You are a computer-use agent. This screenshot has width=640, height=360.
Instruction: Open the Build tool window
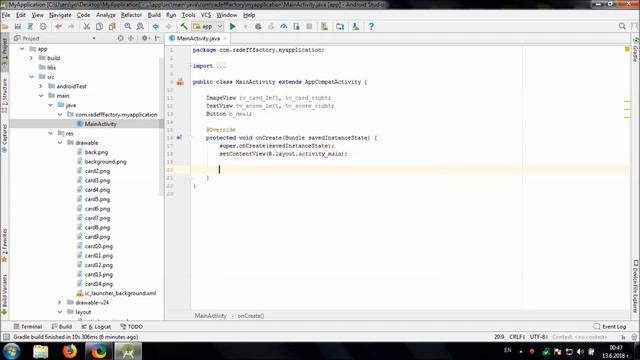[62, 327]
